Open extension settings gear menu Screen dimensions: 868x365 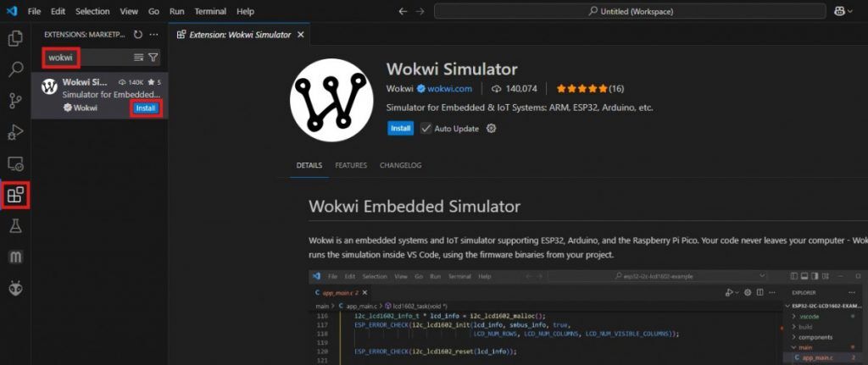[x=491, y=129]
